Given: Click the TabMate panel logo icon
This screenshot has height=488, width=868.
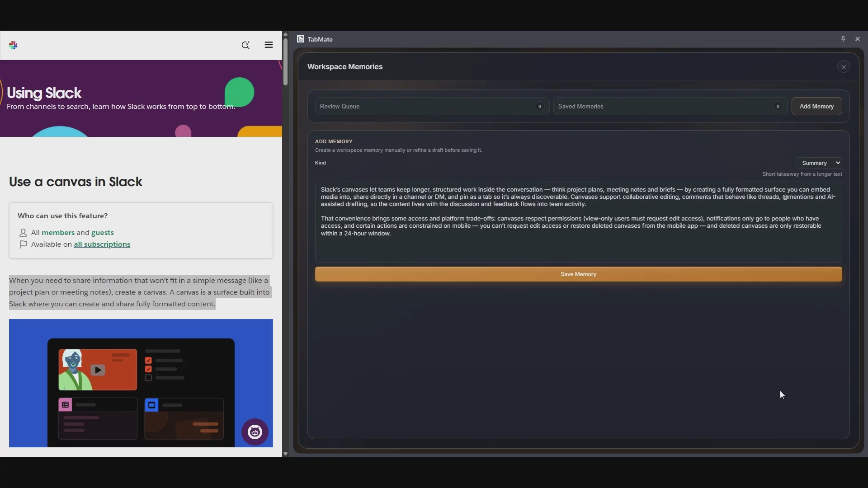Looking at the screenshot, I should pos(301,39).
